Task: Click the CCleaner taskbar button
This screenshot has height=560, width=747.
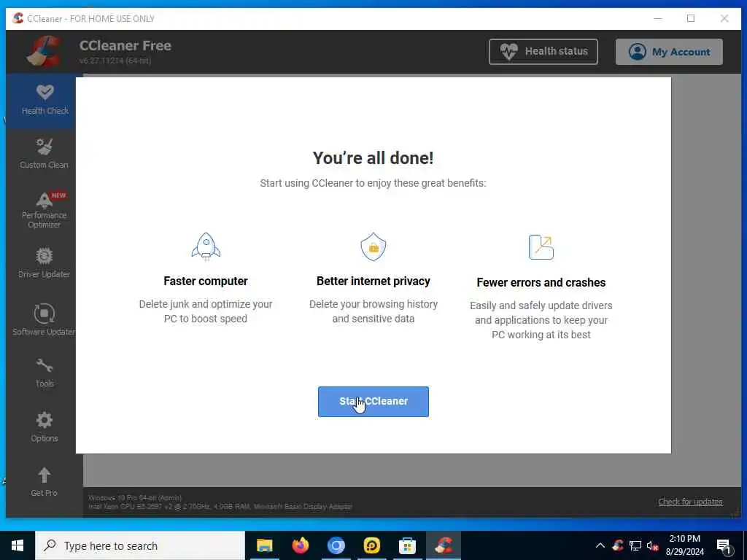Action: [443, 545]
